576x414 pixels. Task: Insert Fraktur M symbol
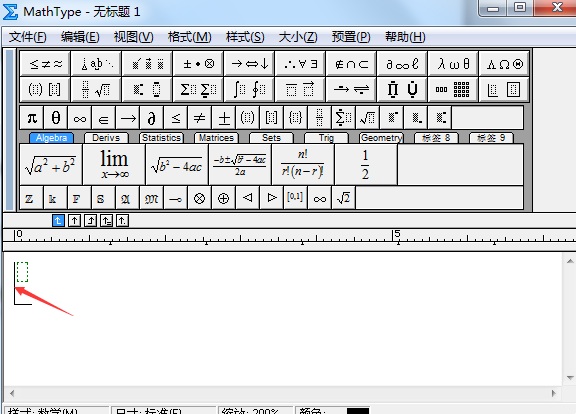tap(151, 198)
